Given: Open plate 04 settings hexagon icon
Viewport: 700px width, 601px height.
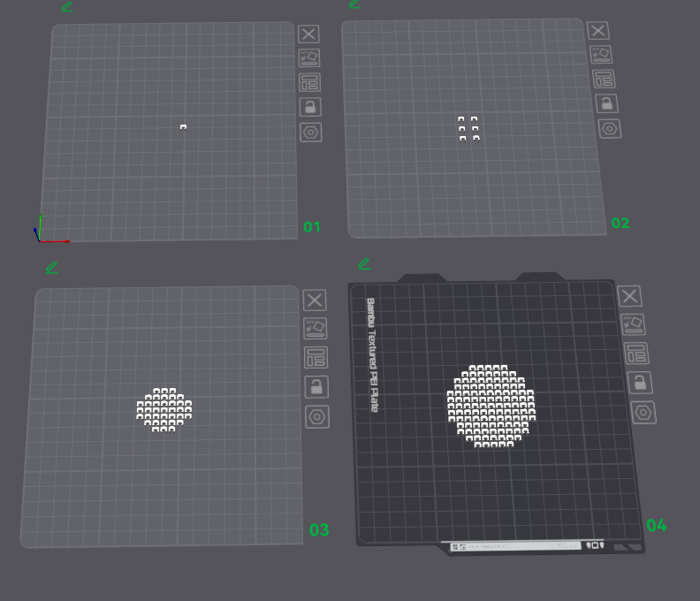Looking at the screenshot, I should [x=643, y=413].
